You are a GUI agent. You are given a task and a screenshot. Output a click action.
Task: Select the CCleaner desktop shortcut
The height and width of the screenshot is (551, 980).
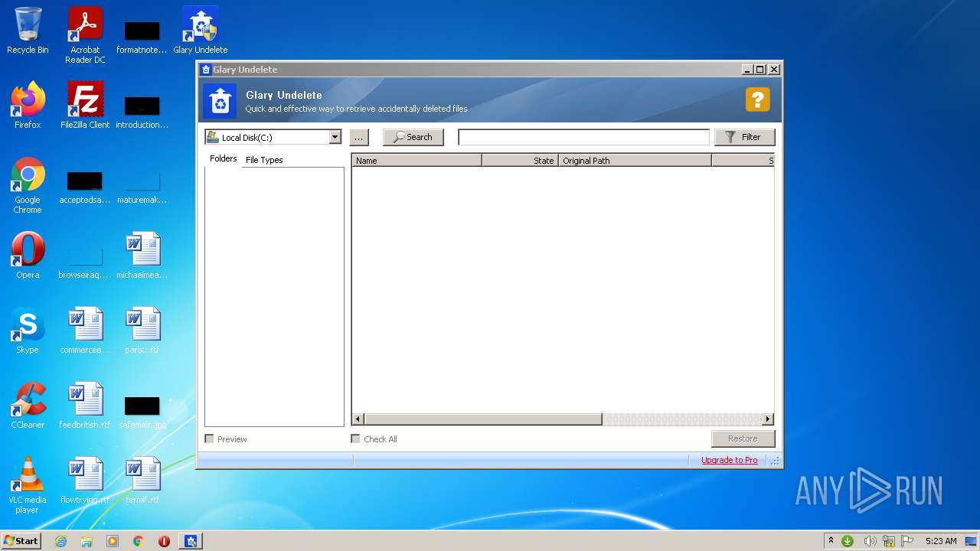click(x=28, y=406)
